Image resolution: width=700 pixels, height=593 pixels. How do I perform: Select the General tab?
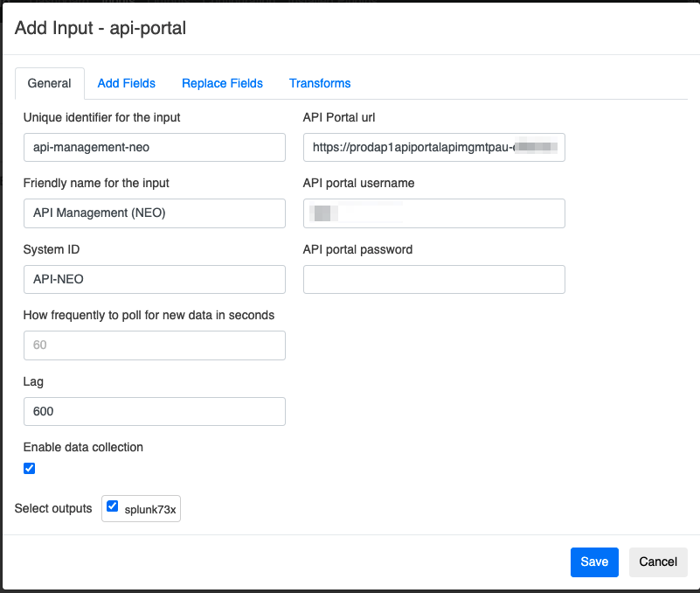[50, 83]
